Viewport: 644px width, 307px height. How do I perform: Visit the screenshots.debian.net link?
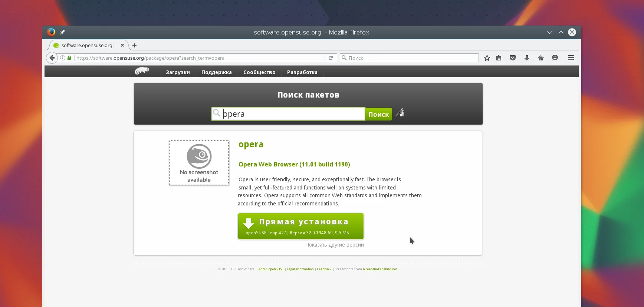[380, 269]
